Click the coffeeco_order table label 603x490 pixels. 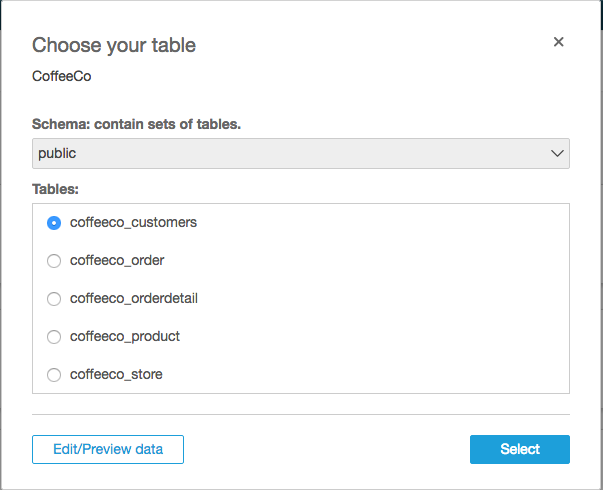point(117,260)
